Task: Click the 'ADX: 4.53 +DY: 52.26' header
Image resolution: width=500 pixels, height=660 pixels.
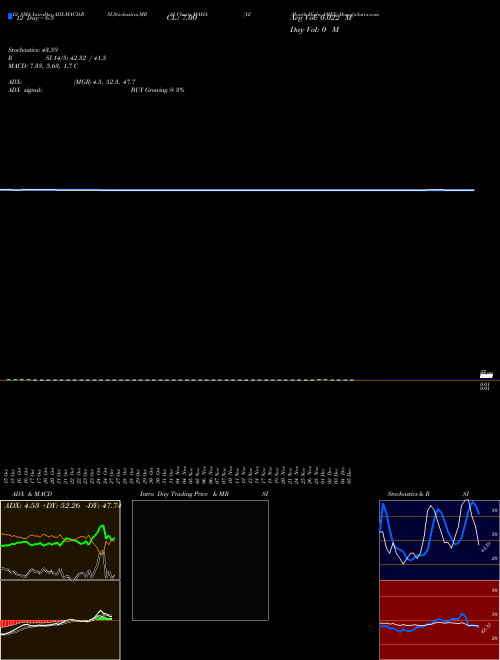Action: pos(44,506)
